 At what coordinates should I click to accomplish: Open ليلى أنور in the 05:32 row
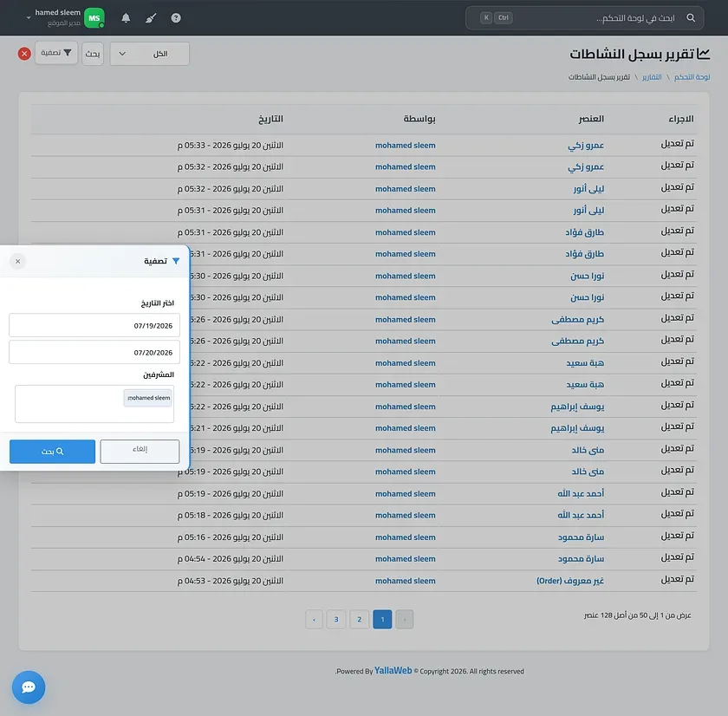588,188
